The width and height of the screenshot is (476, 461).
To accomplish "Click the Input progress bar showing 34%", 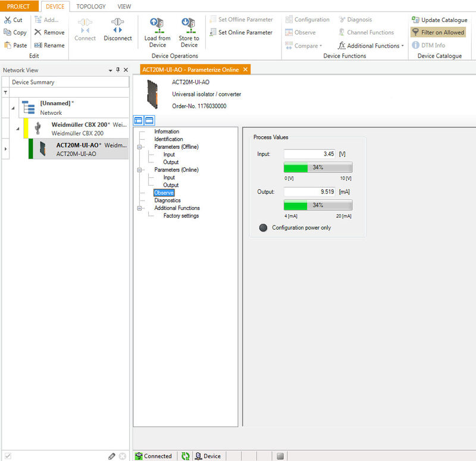I will tap(318, 167).
